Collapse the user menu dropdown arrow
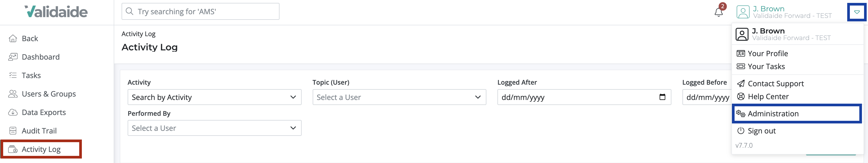868x163 pixels. 856,12
